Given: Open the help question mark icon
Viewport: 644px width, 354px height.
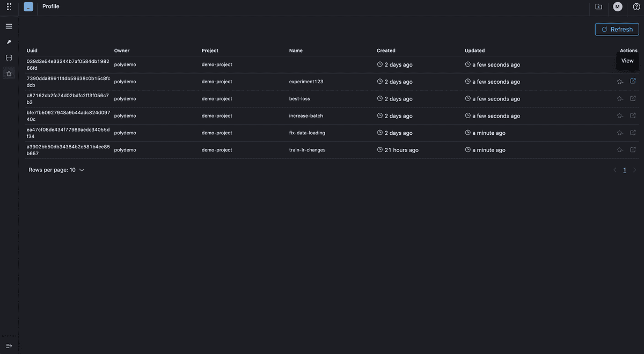Looking at the screenshot, I should point(636,7).
